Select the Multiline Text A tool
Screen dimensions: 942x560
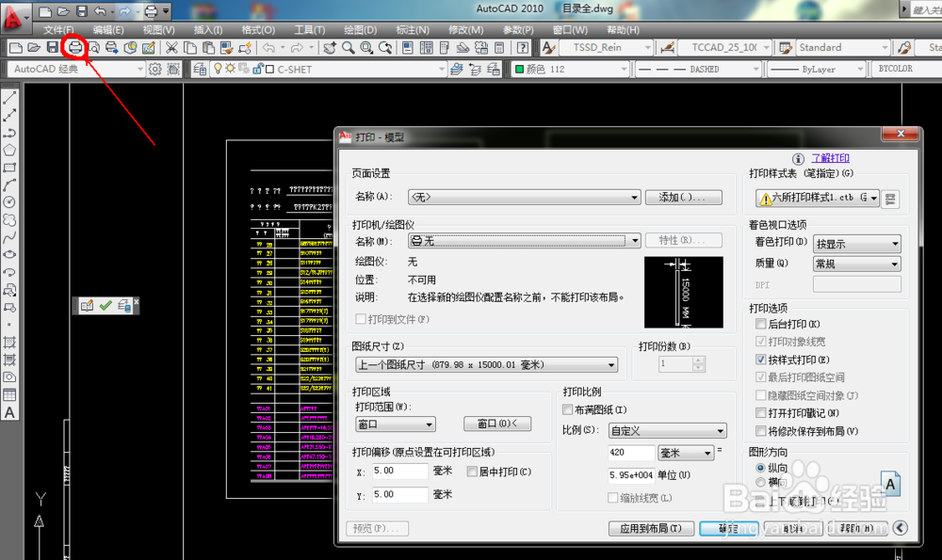point(9,412)
